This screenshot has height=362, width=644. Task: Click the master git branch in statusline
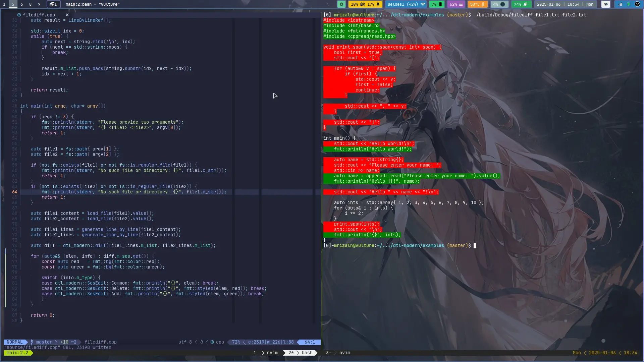44,342
